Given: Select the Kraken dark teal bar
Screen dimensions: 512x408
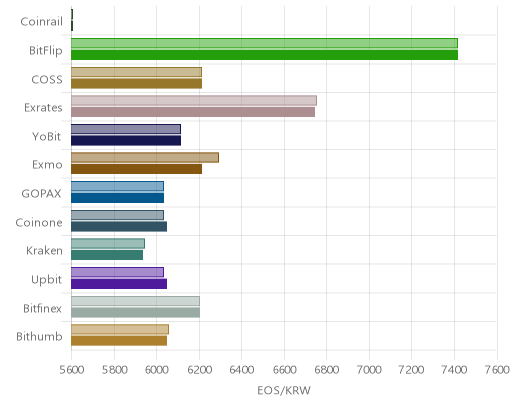Looking at the screenshot, I should pos(107,255).
